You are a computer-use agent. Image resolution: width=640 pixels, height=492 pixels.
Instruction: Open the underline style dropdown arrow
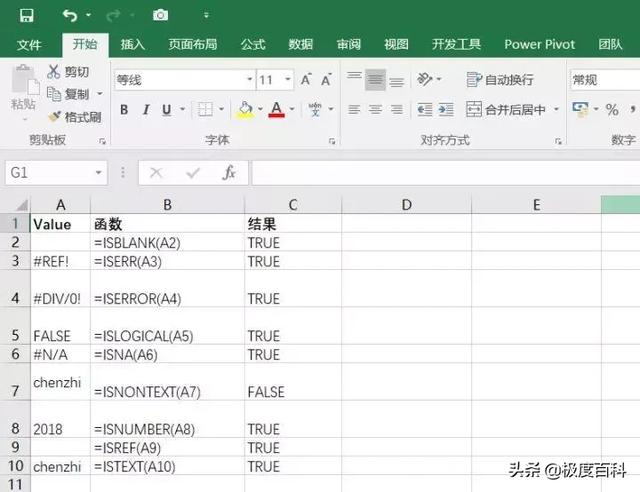coord(182,109)
